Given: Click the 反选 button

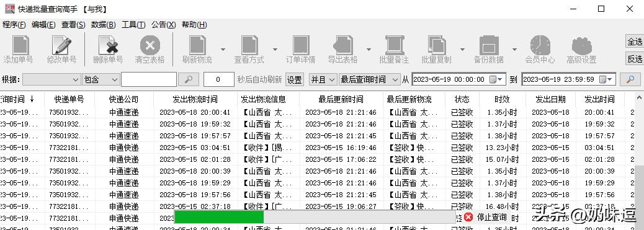Looking at the screenshot, I should tap(635, 59).
